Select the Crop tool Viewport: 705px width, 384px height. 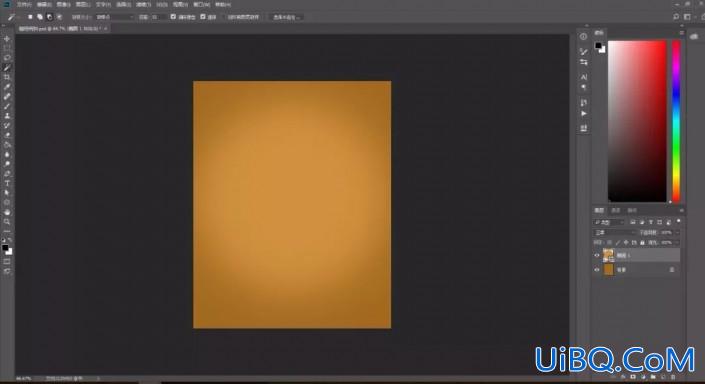[7, 77]
